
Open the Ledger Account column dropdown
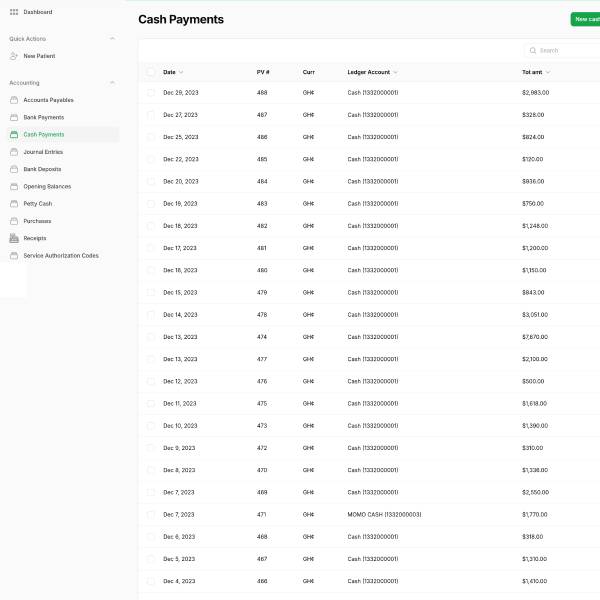point(396,72)
